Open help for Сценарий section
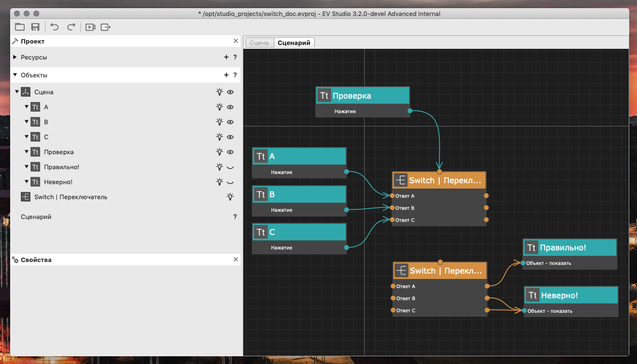Image resolution: width=637 pixels, height=364 pixels. [235, 217]
